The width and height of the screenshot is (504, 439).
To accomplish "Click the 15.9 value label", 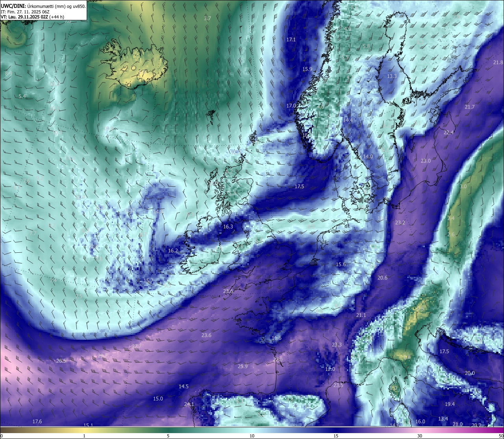I will coord(307,69).
